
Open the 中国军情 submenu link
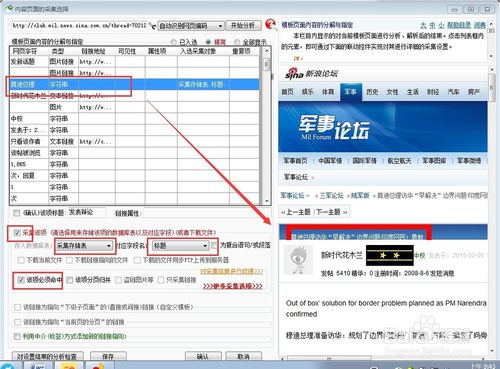tap(330, 161)
